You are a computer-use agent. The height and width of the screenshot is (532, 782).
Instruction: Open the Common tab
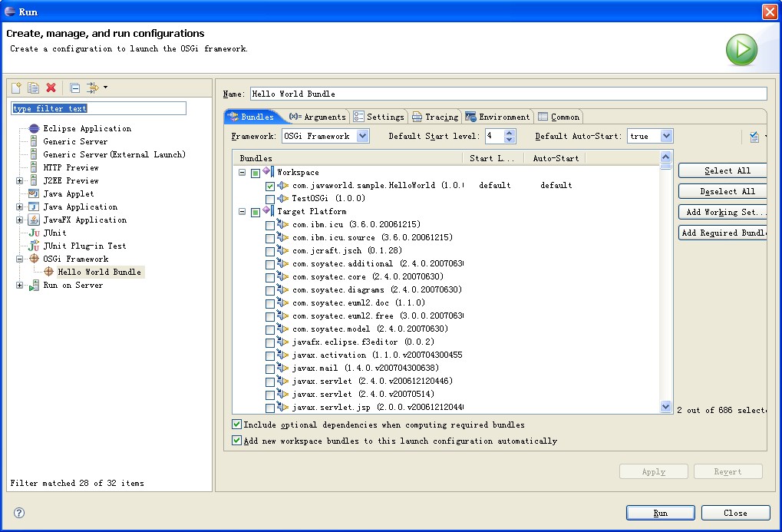click(x=559, y=117)
